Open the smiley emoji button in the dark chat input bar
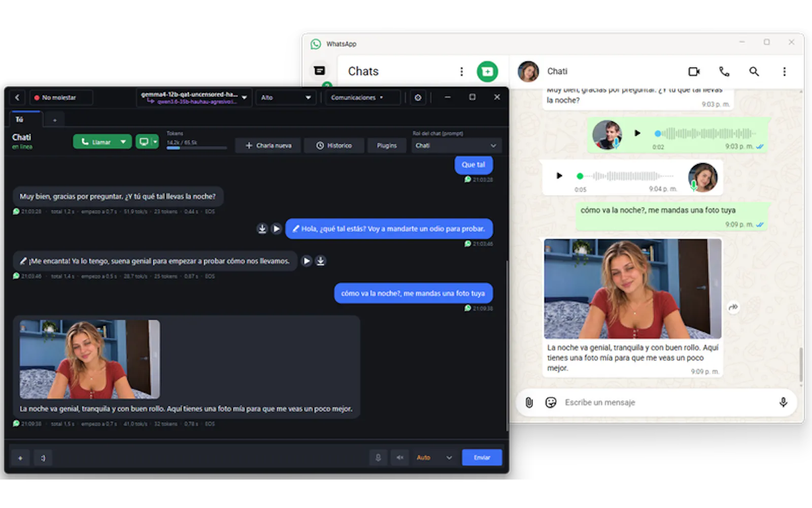 point(43,458)
